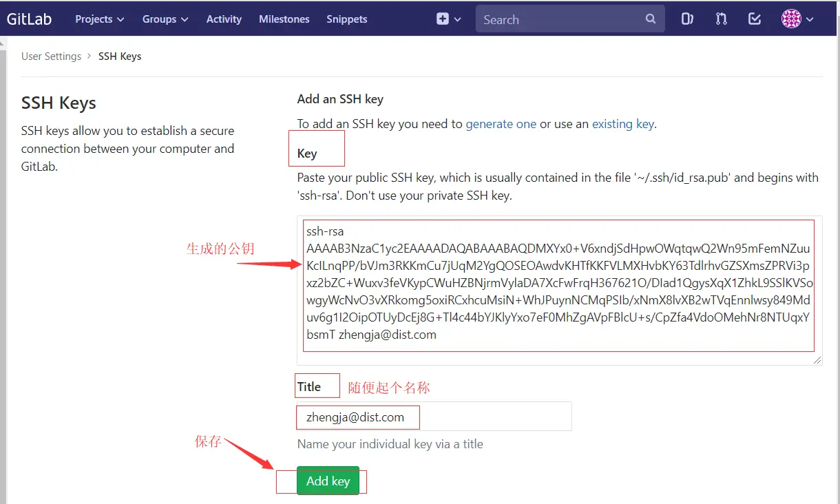Screen dimensions: 840x504
Task: View your to-do list via checkmark icon
Action: click(754, 19)
